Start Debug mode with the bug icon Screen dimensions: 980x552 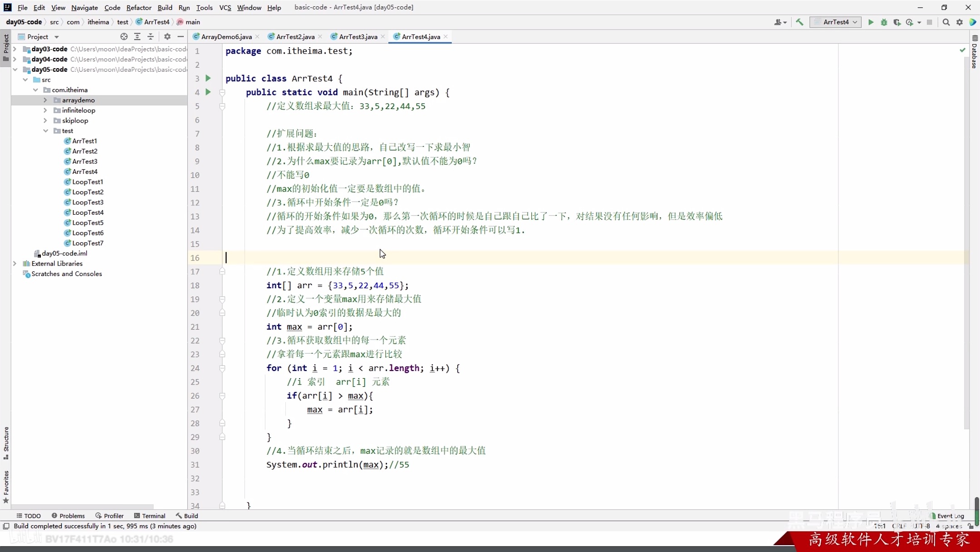[x=884, y=22]
